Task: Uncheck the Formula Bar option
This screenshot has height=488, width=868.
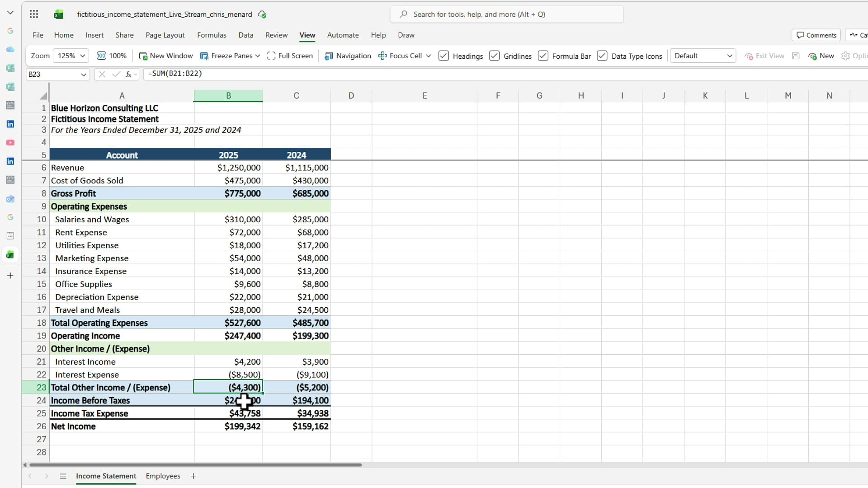Action: click(x=543, y=56)
